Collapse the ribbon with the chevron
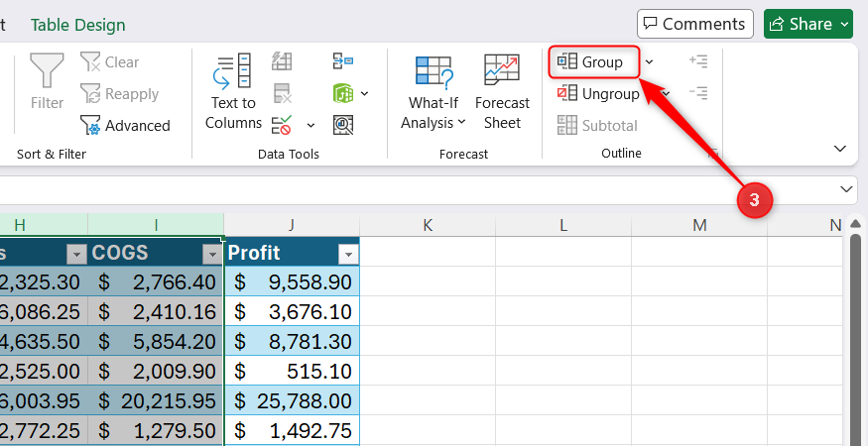This screenshot has width=868, height=446. (x=840, y=149)
